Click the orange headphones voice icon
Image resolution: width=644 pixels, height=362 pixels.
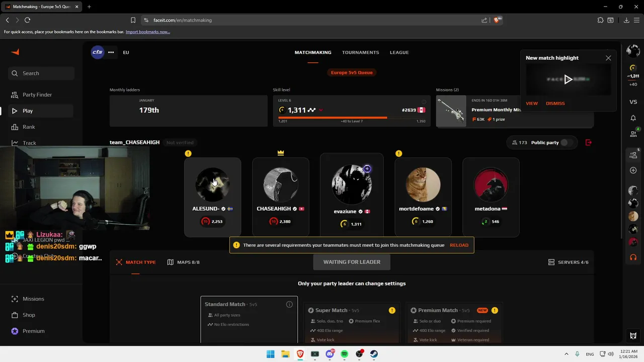point(633,257)
